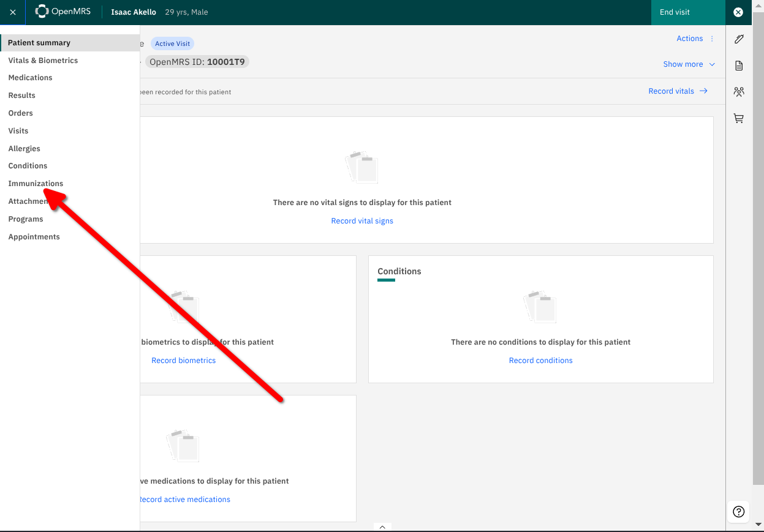Close the left navigation menu with X icon

click(13, 12)
